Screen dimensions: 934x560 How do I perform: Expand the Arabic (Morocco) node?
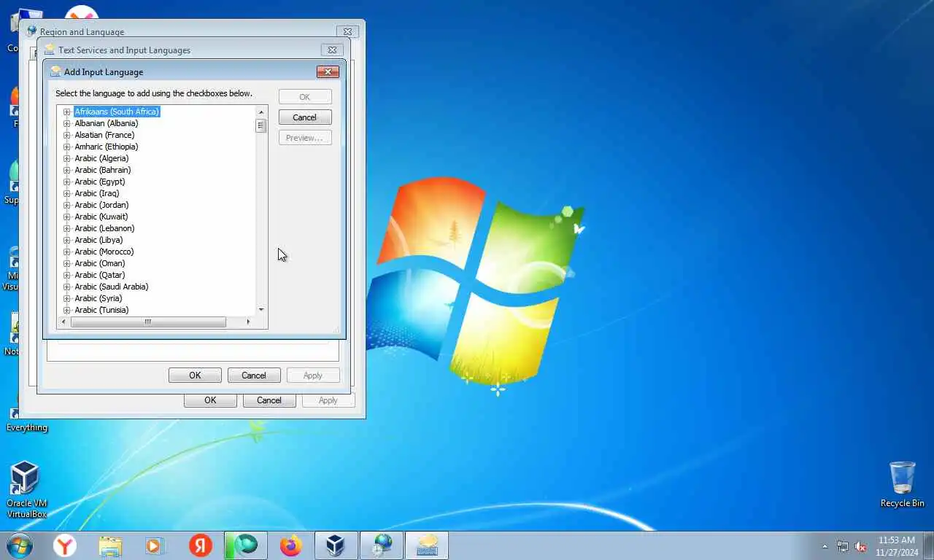pyautogui.click(x=67, y=252)
